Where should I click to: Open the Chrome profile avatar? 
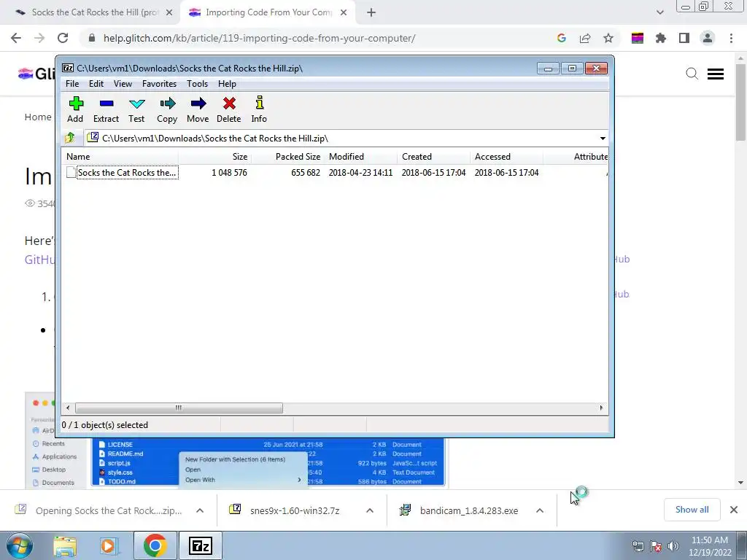(x=708, y=38)
